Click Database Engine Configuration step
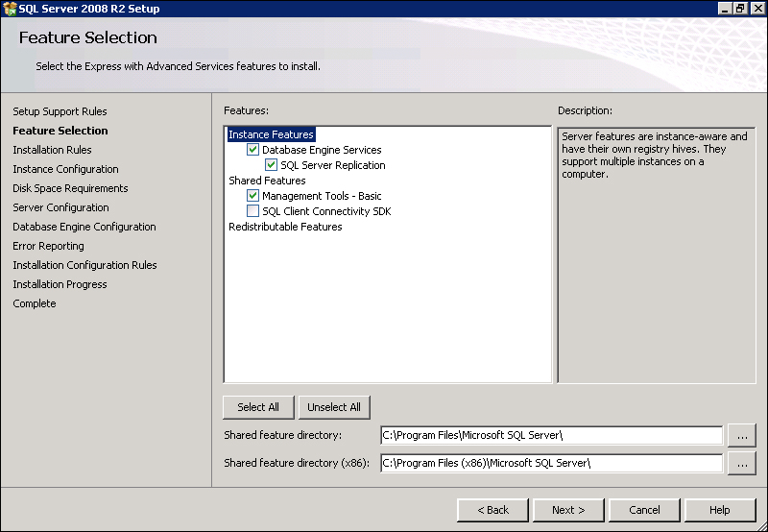The height and width of the screenshot is (532, 768). point(84,227)
